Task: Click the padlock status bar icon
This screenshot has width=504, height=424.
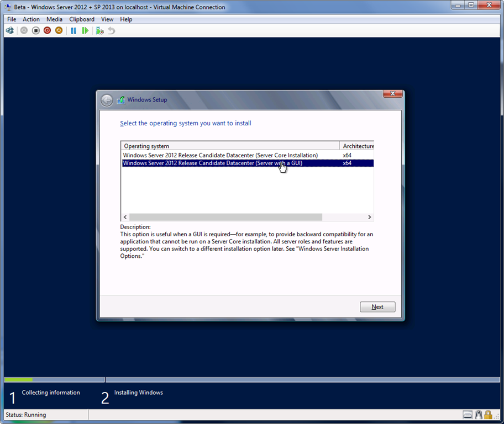Action: (489, 415)
